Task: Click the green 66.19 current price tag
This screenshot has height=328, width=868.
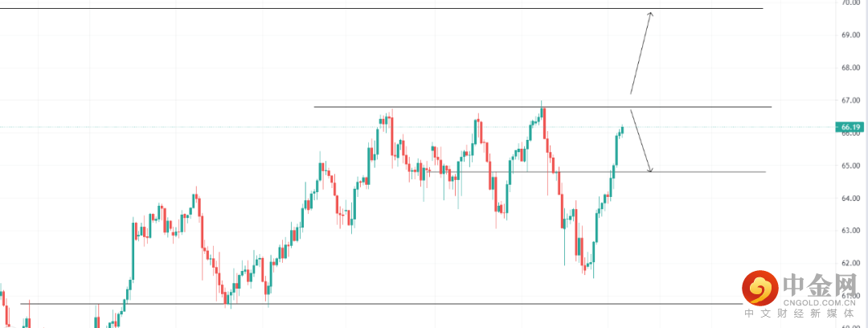Action: pos(851,127)
